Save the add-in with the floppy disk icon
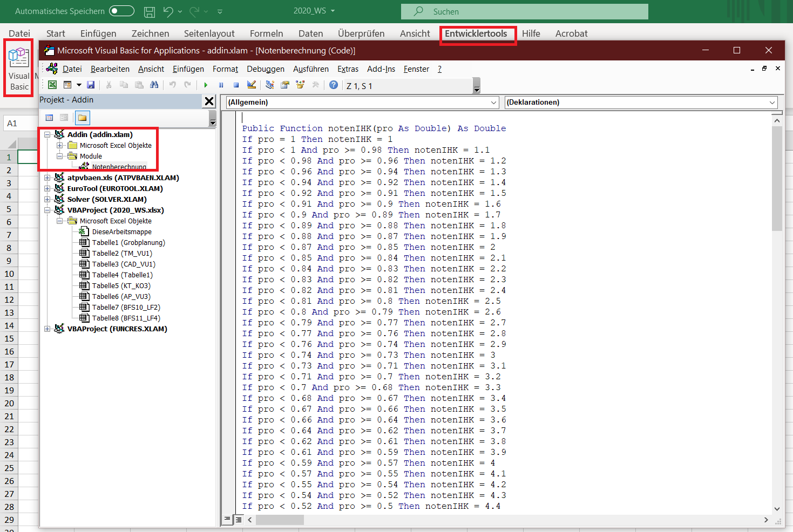 91,85
